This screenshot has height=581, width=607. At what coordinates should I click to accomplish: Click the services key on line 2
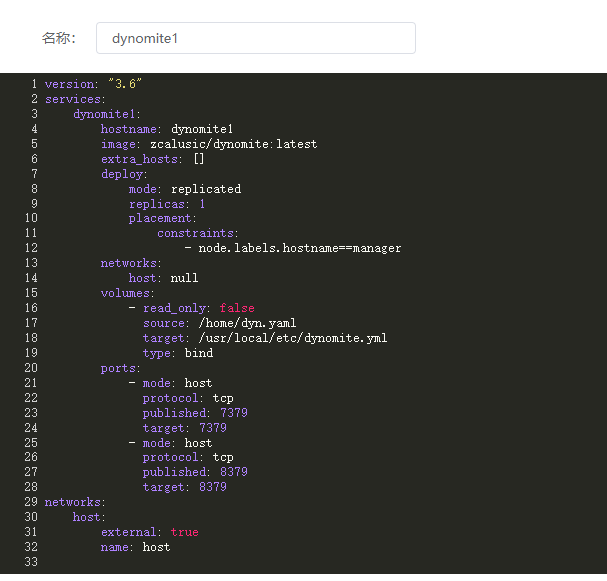pyautogui.click(x=73, y=99)
